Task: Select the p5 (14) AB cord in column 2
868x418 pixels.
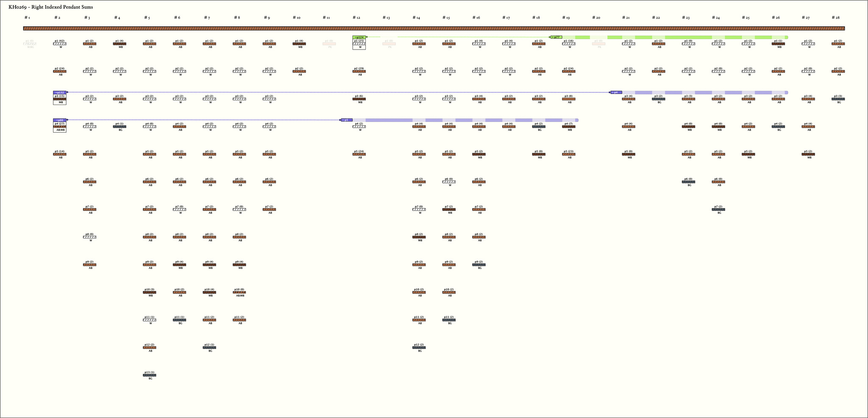Action: [x=59, y=154]
